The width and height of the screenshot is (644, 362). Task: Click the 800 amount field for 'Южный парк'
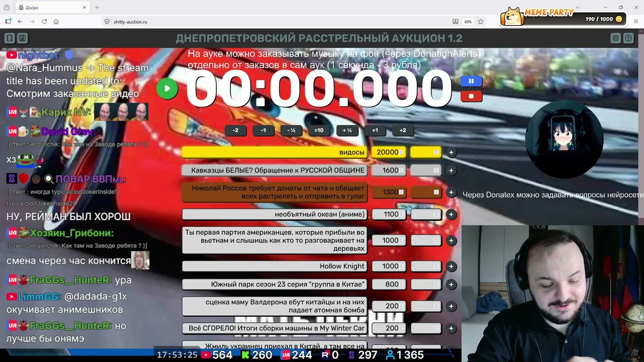389,285
